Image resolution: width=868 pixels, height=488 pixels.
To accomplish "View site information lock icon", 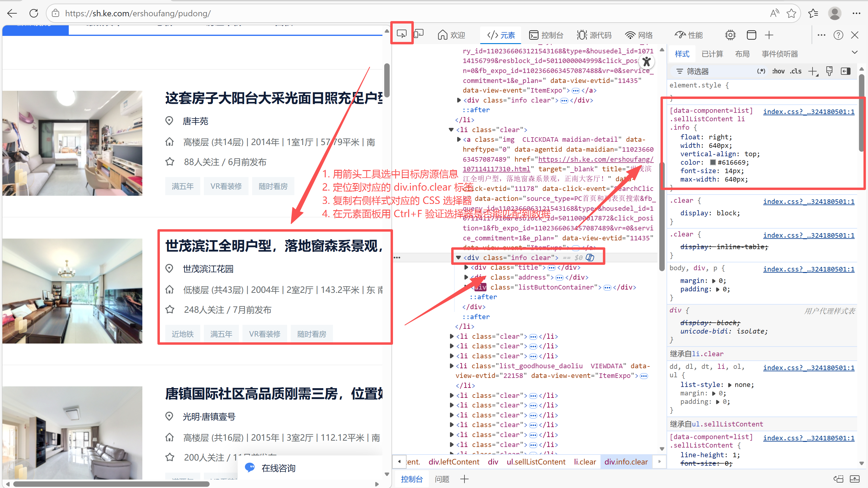I will (x=55, y=14).
